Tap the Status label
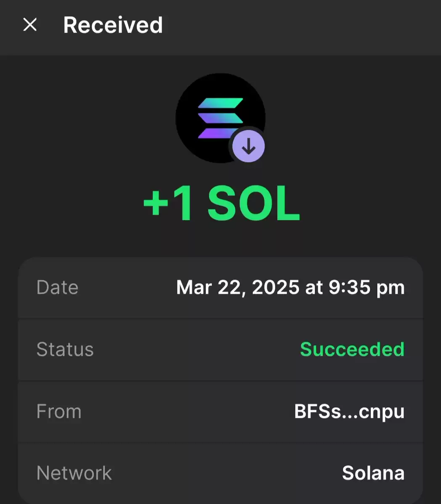Image resolution: width=441 pixels, height=504 pixels. pos(65,349)
